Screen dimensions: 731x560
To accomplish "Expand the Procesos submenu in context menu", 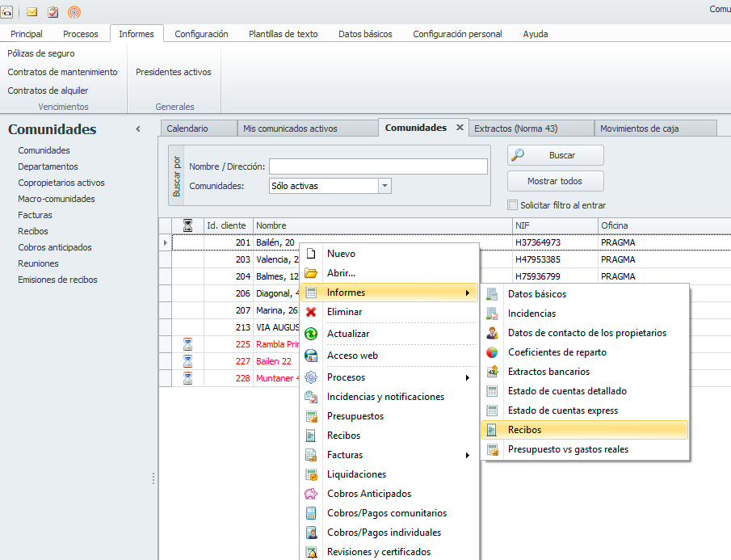I will (x=467, y=377).
